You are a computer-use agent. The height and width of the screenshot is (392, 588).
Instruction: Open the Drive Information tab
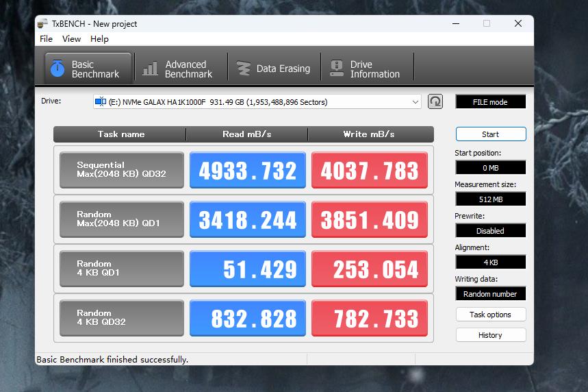367,69
